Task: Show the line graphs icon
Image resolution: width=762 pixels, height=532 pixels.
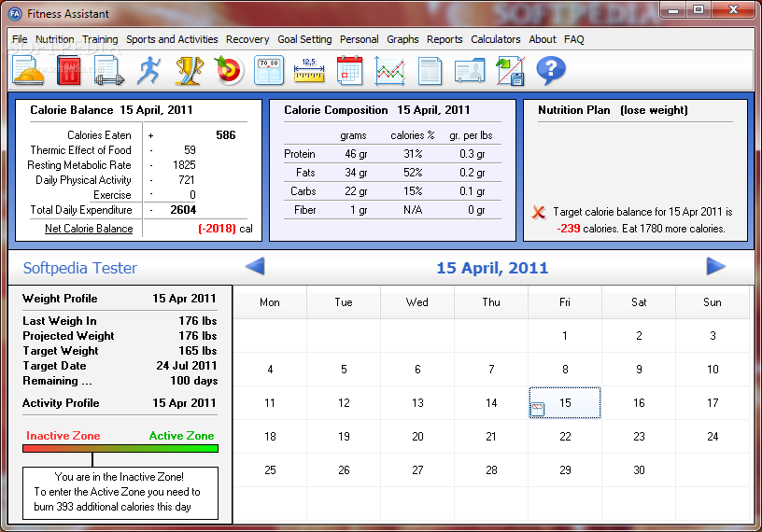Action: pyautogui.click(x=389, y=71)
